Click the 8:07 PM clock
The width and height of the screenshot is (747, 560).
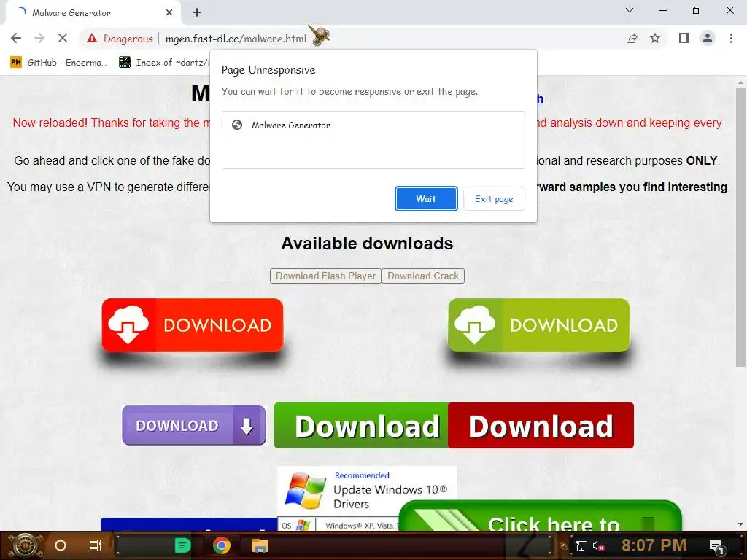click(654, 545)
